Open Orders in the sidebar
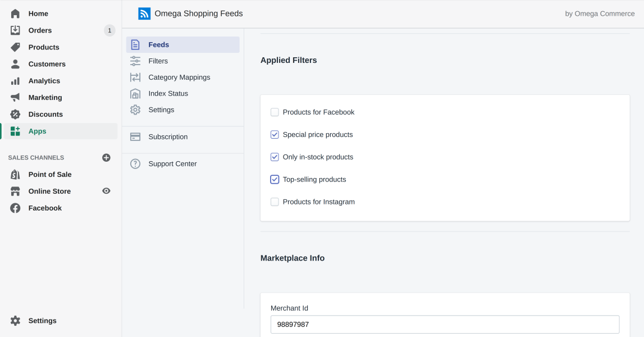The height and width of the screenshot is (337, 644). (x=40, y=30)
